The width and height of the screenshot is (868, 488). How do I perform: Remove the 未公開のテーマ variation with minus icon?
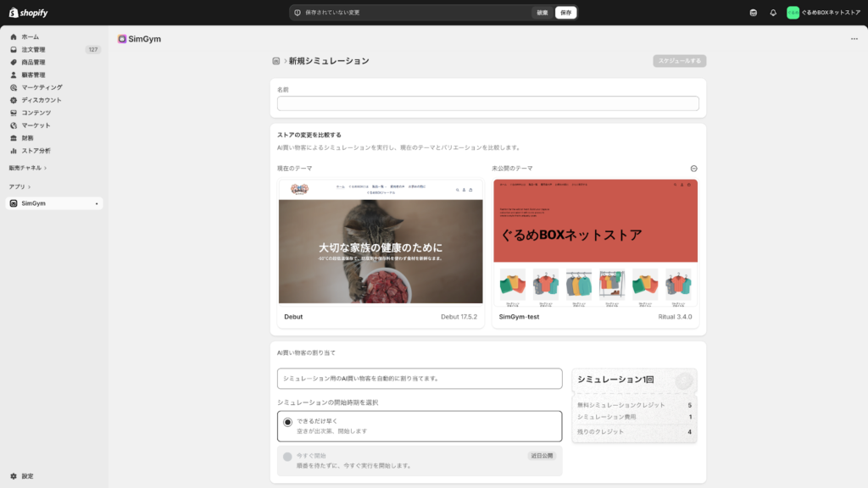(693, 169)
